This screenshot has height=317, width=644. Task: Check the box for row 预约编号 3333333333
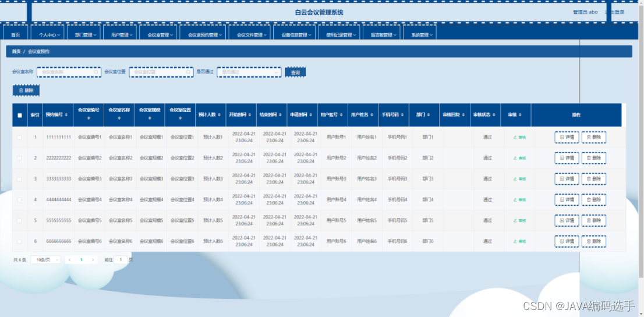point(19,179)
